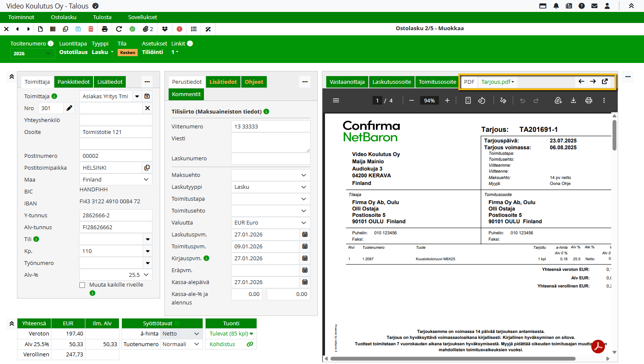644x364 pixels.
Task: Open PDF in new window icon
Action: [x=604, y=82]
